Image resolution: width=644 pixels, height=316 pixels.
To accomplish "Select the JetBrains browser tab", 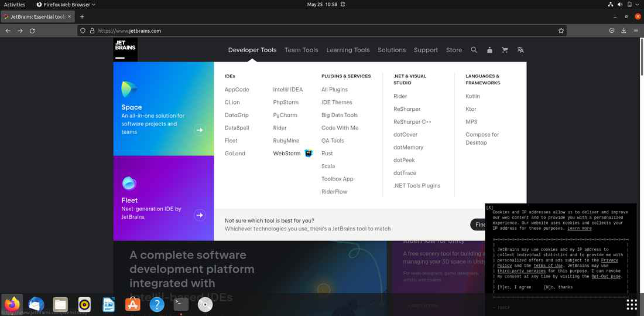I will (x=37, y=17).
